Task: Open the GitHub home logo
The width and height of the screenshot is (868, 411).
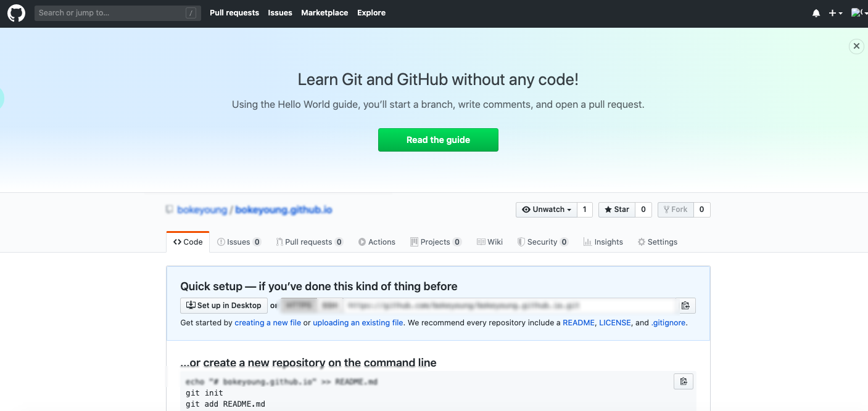Action: click(x=16, y=13)
